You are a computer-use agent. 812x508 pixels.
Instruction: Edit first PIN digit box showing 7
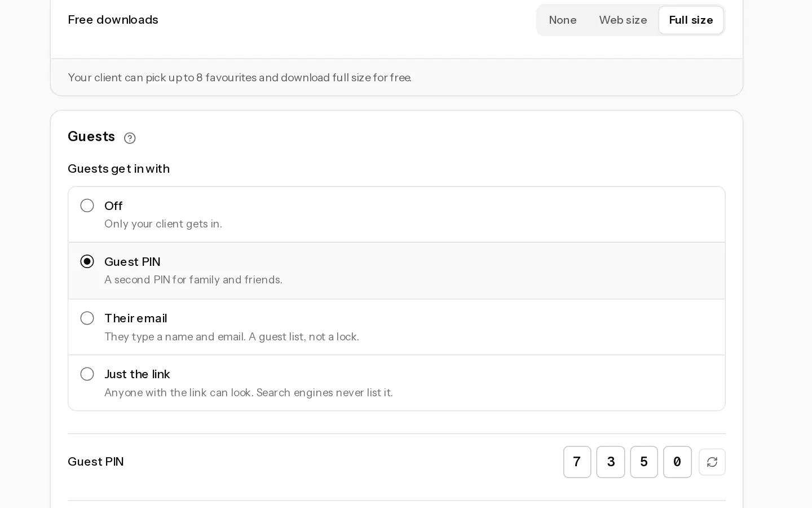[x=577, y=462]
